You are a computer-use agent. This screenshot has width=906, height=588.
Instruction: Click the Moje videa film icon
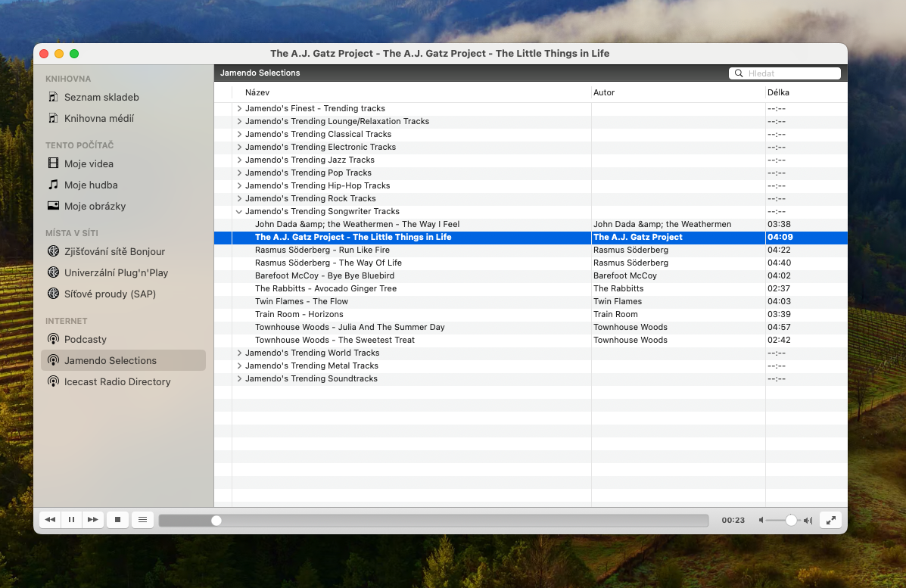[53, 163]
